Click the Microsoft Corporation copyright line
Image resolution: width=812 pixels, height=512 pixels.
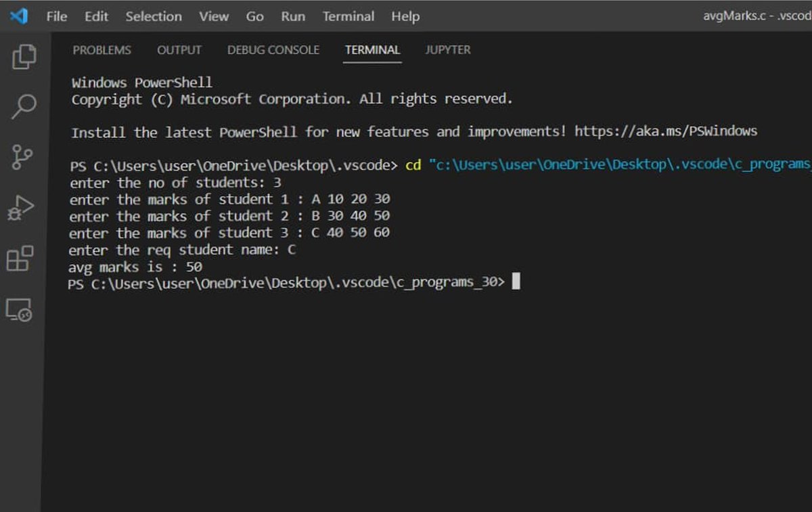tap(292, 99)
